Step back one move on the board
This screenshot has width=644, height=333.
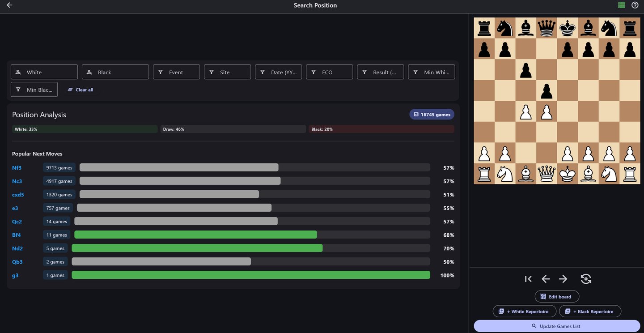[546, 279]
